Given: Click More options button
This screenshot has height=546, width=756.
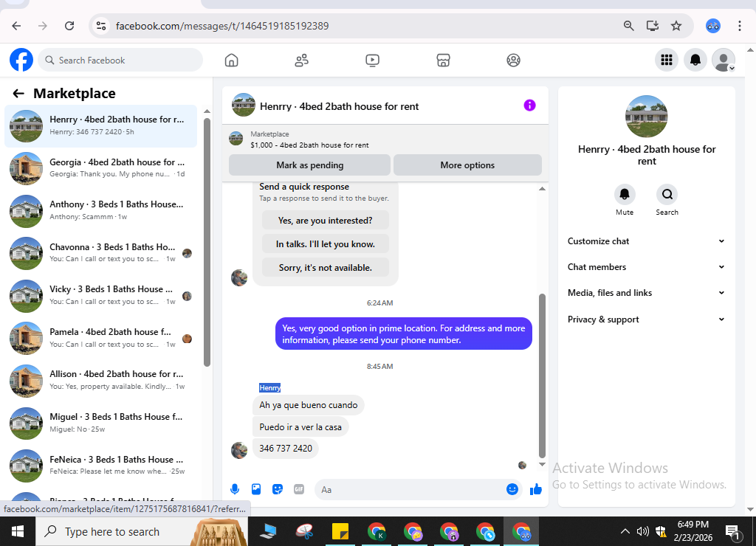Looking at the screenshot, I should (x=467, y=165).
